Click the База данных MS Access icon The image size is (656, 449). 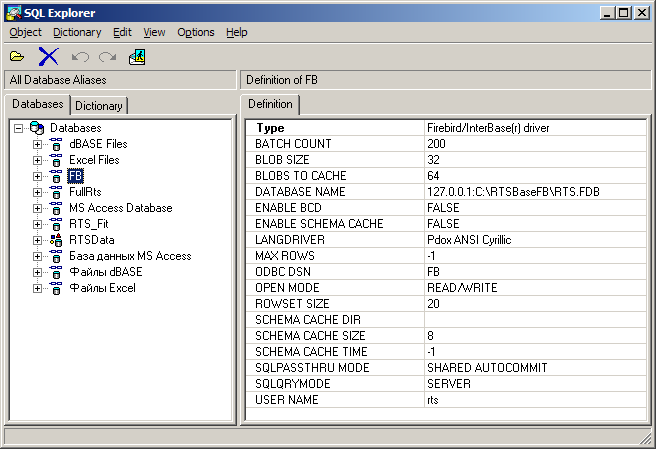[56, 256]
